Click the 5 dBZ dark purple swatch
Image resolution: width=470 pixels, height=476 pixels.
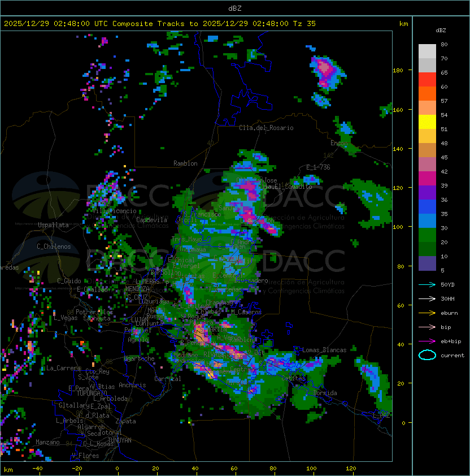coord(427,263)
